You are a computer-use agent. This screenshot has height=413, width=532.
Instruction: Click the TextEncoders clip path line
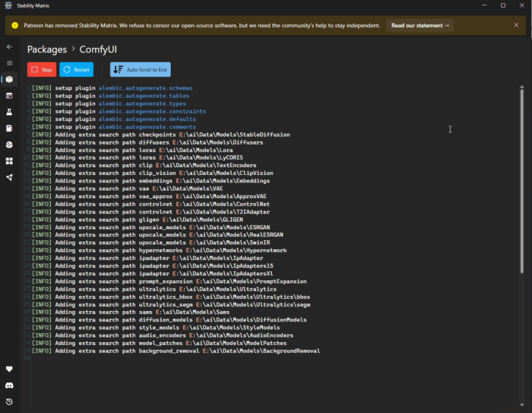click(x=144, y=166)
